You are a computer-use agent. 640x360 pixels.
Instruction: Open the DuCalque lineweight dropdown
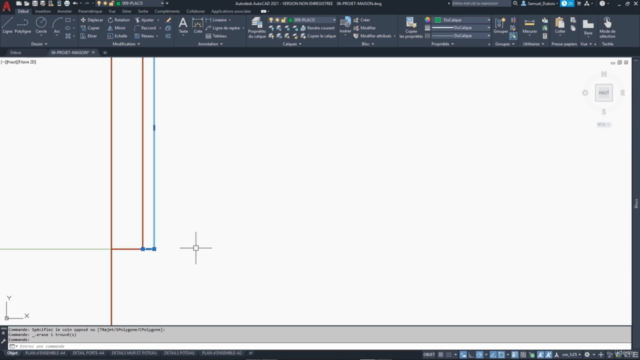[461, 28]
